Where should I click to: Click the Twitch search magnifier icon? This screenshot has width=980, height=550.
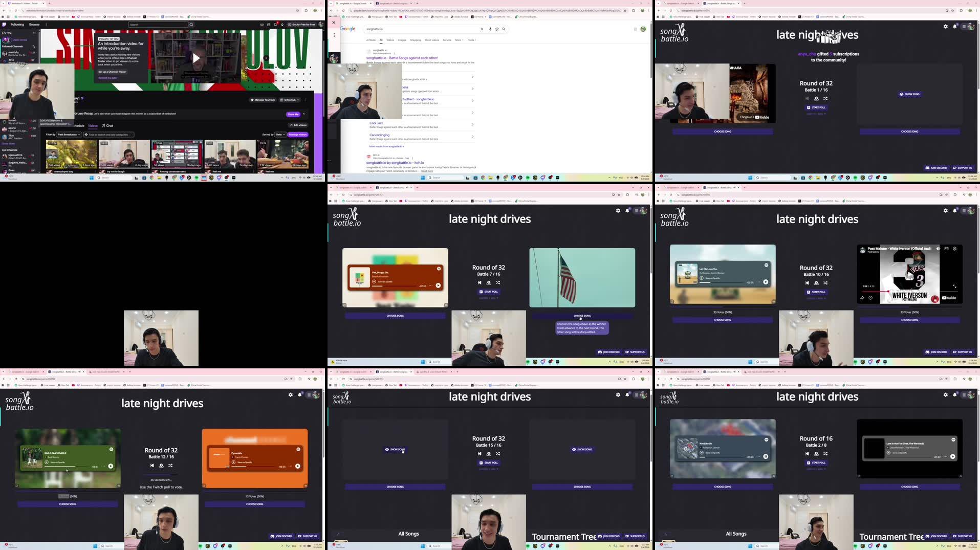tap(191, 24)
